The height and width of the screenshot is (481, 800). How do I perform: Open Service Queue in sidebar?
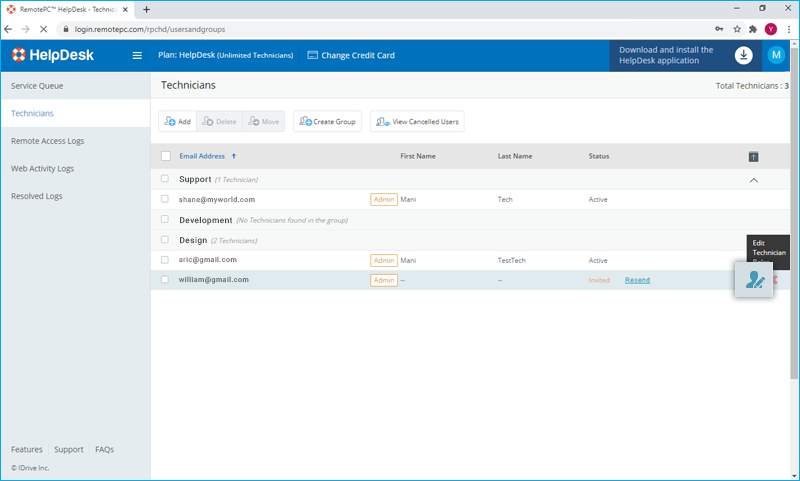(37, 86)
